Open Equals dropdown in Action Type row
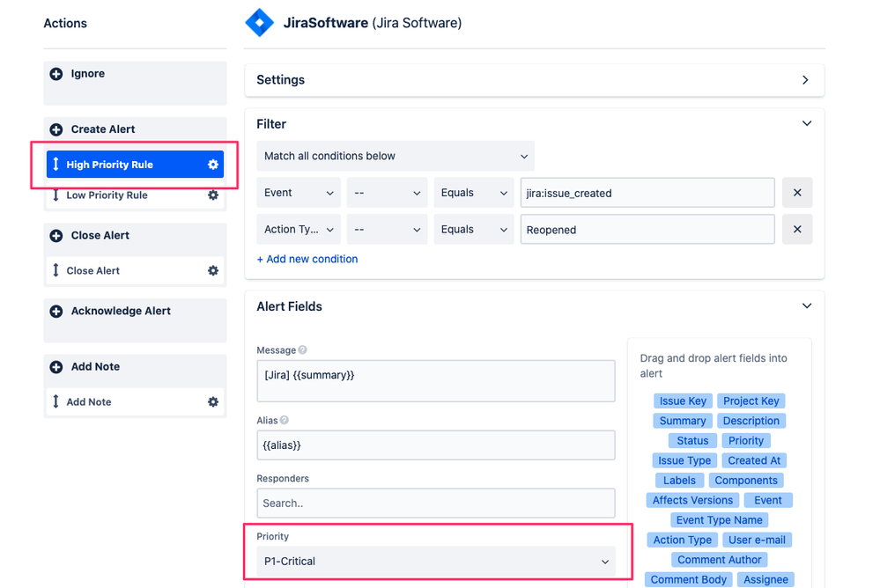This screenshot has height=588, width=880. tap(474, 230)
